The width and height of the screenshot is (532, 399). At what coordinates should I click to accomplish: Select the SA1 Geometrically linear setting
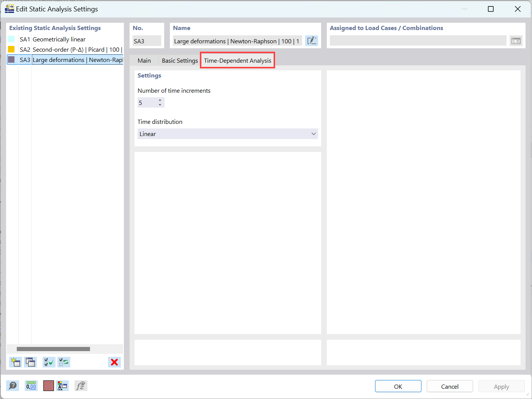[x=59, y=39]
